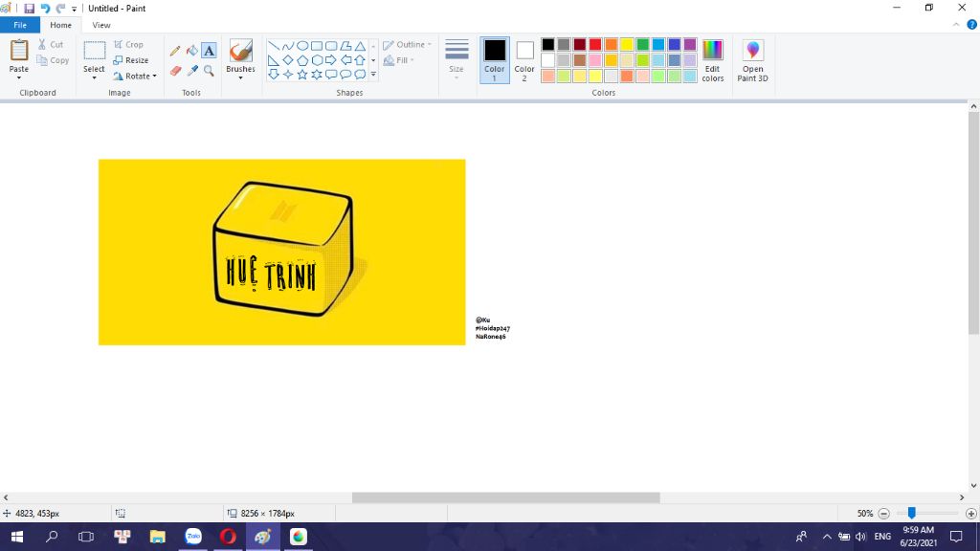Viewport: 980px width, 551px height.
Task: Open Paint 3D
Action: [752, 60]
